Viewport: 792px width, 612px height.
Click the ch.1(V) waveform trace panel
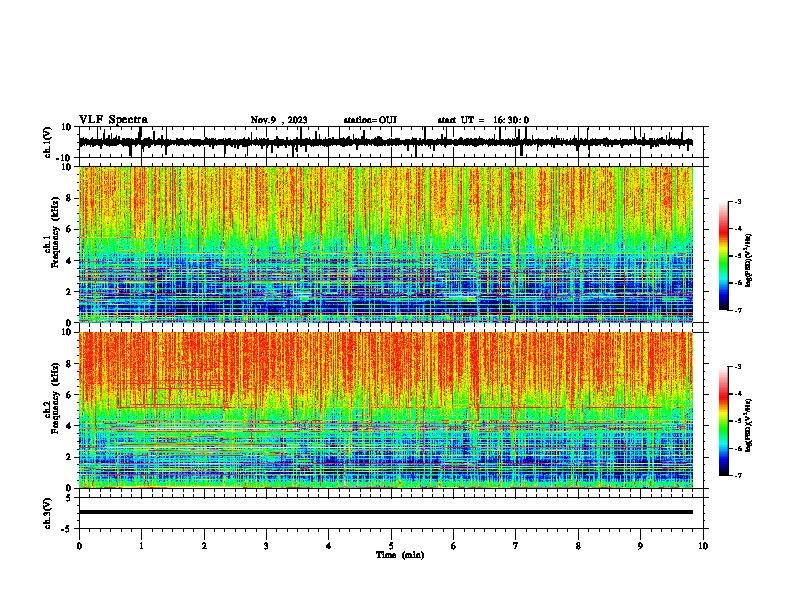click(393, 142)
